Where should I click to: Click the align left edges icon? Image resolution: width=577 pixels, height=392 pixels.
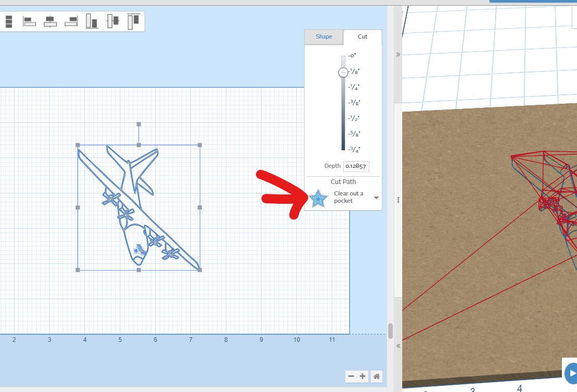click(29, 21)
